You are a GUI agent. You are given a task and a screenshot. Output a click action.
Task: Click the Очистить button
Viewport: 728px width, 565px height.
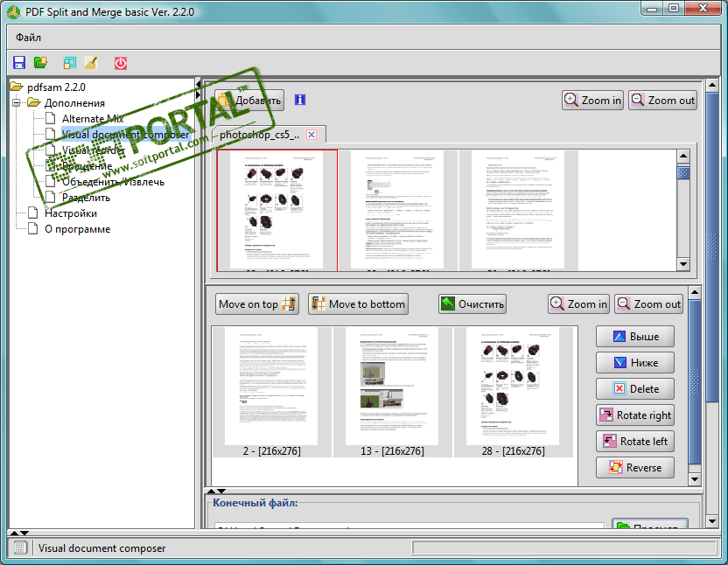coord(472,304)
